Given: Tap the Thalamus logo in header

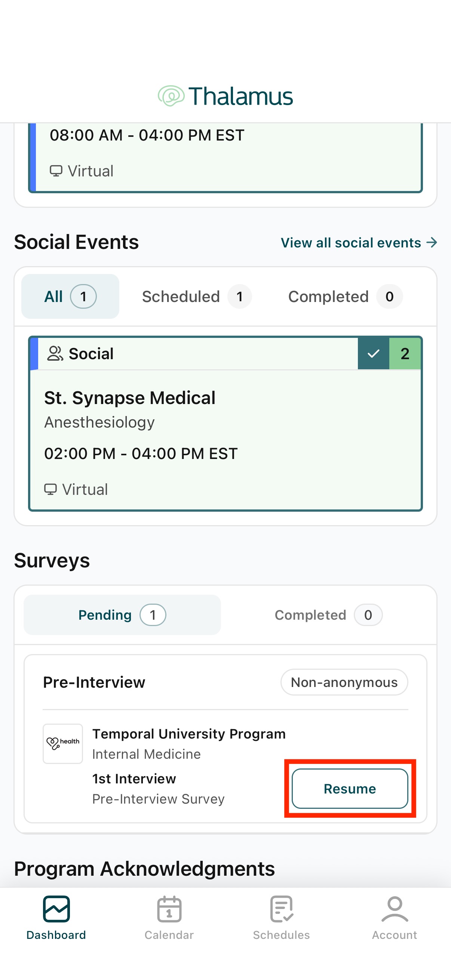Looking at the screenshot, I should pos(225,96).
